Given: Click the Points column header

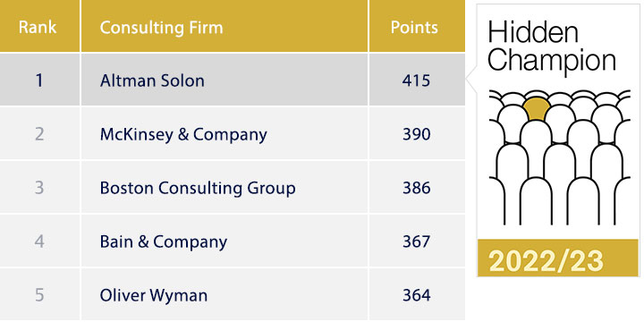Looking at the screenshot, I should tap(414, 28).
